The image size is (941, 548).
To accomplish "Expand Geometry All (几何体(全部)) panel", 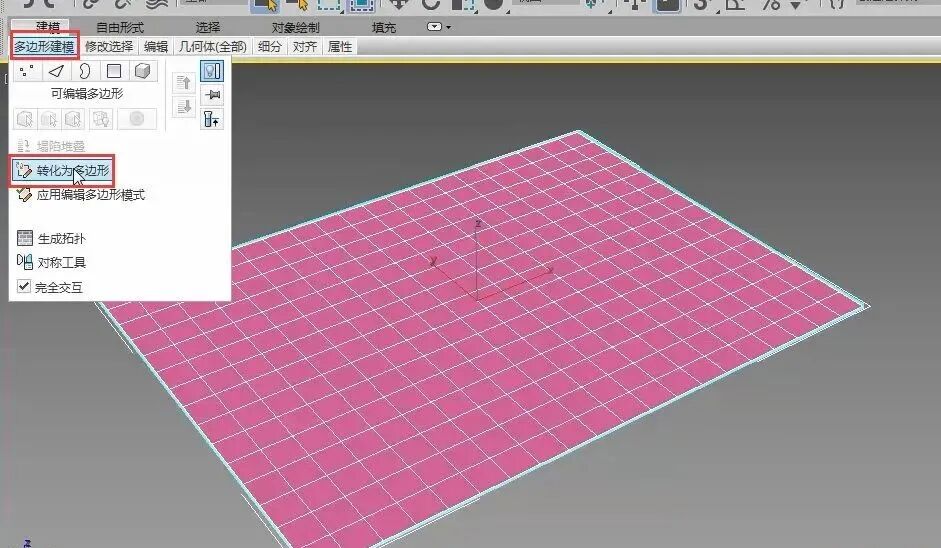I will tap(213, 46).
